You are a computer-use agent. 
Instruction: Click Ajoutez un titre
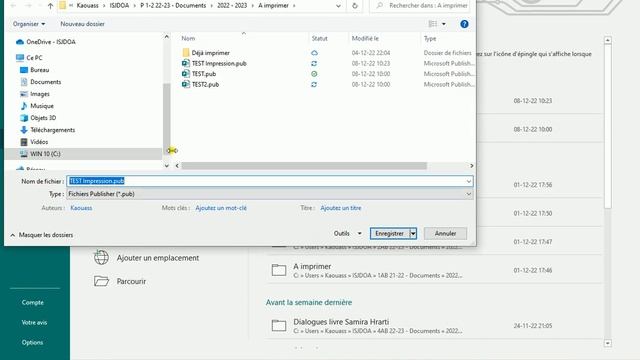point(341,208)
